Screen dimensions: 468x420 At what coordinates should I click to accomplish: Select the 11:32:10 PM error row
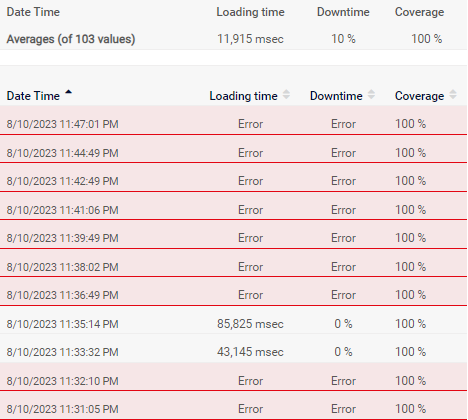tap(233, 377)
